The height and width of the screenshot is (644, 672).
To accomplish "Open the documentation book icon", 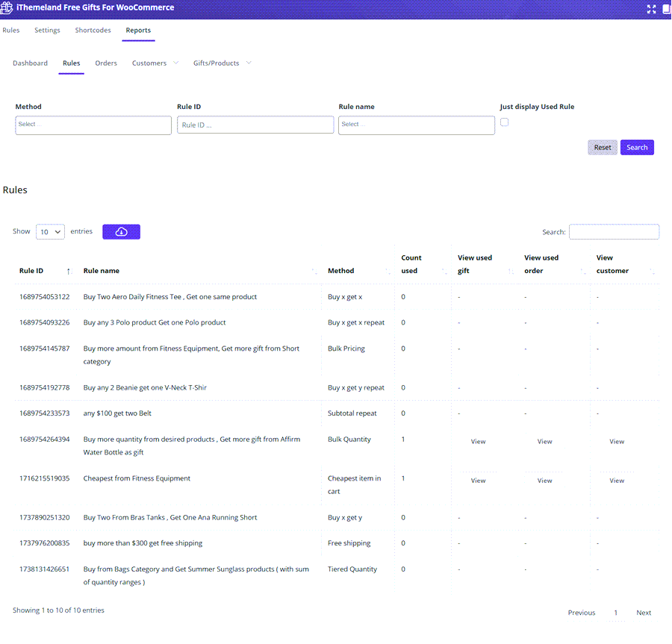I will [666, 9].
